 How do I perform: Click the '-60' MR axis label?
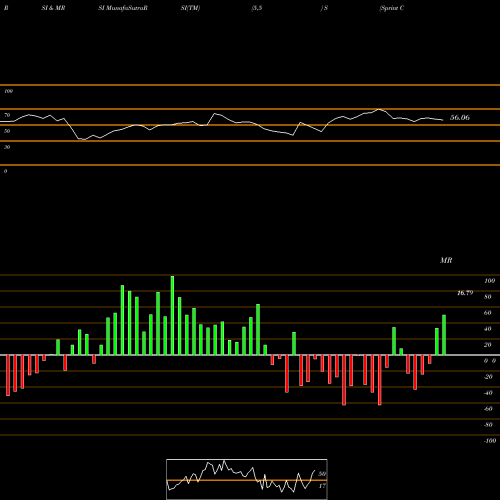pyautogui.click(x=488, y=409)
